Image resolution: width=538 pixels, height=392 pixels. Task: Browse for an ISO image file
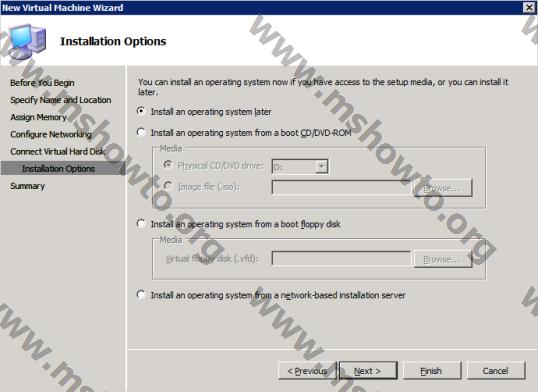tap(443, 188)
